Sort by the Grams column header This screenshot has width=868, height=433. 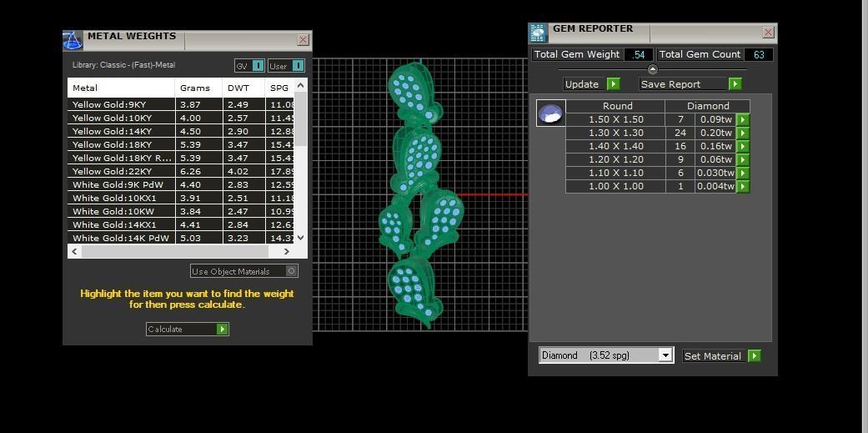(199, 88)
